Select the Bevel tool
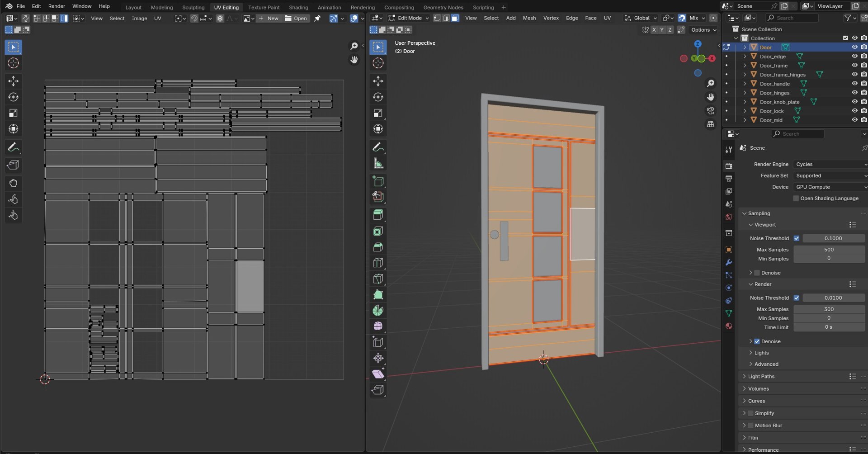Image resolution: width=868 pixels, height=454 pixels. pyautogui.click(x=378, y=247)
